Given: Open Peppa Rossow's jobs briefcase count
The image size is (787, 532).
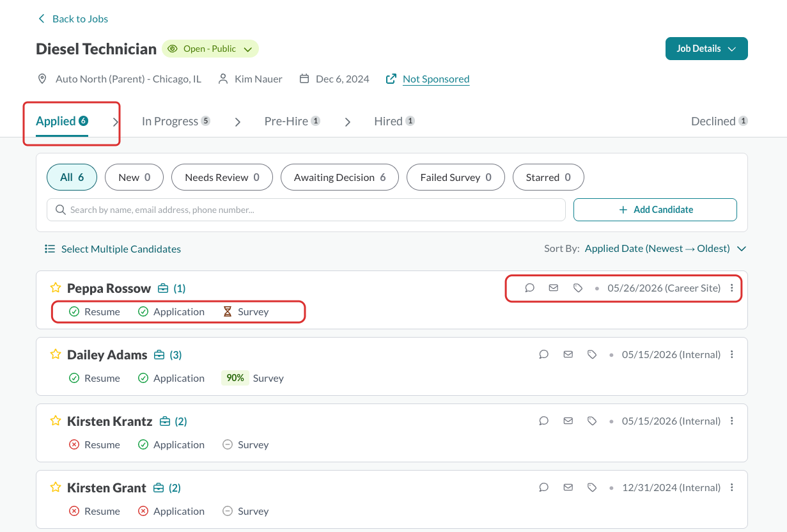Looking at the screenshot, I should tap(171, 288).
